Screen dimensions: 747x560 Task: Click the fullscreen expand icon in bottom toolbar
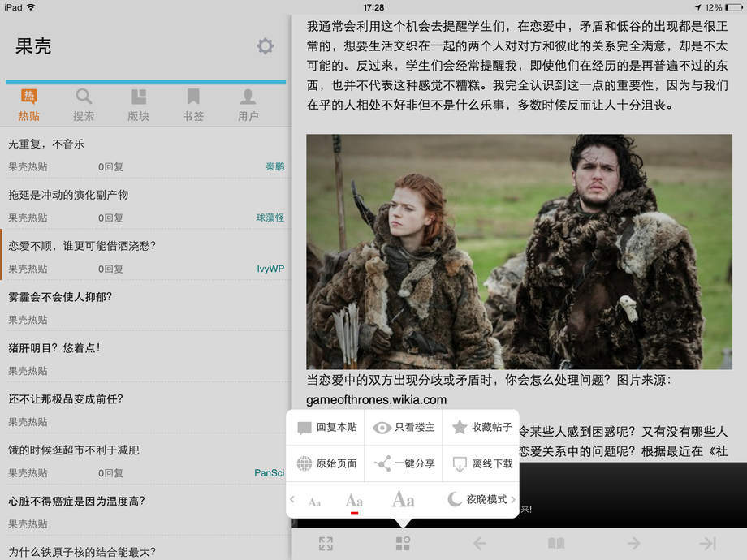pos(326,544)
